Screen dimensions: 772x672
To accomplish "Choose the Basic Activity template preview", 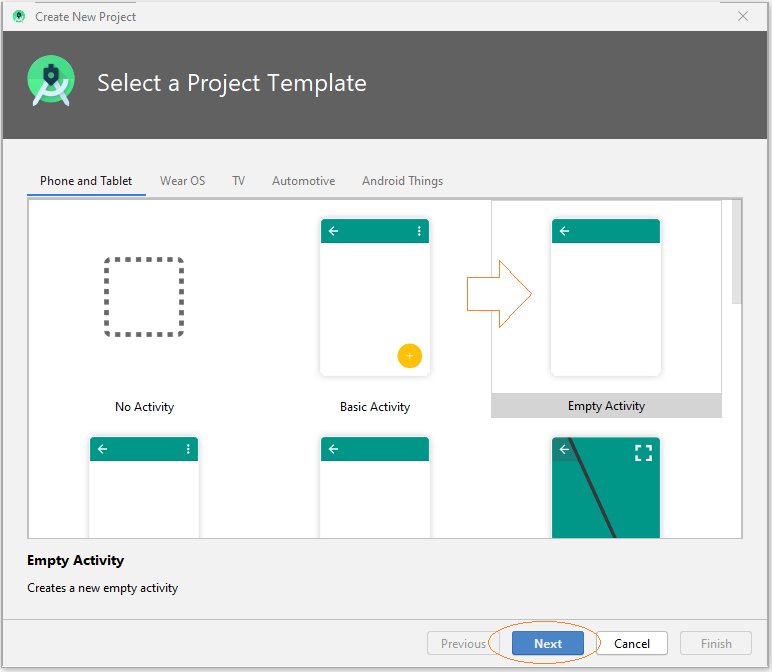I will click(375, 297).
